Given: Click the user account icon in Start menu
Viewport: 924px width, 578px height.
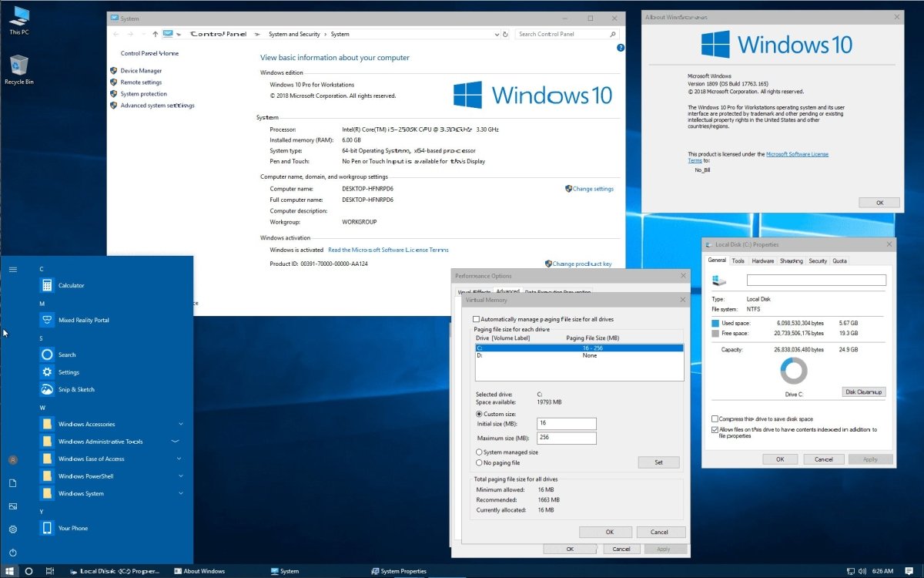Looking at the screenshot, I should tap(12, 459).
